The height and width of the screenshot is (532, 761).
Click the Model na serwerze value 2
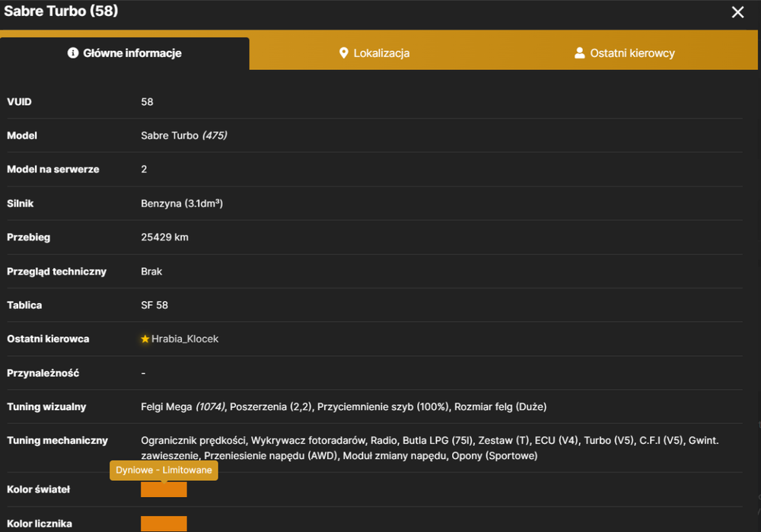click(144, 170)
